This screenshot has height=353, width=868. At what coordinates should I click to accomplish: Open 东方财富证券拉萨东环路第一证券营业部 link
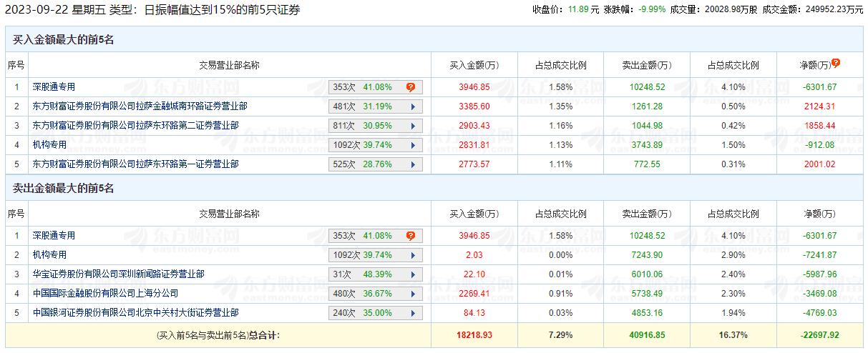[x=136, y=164]
